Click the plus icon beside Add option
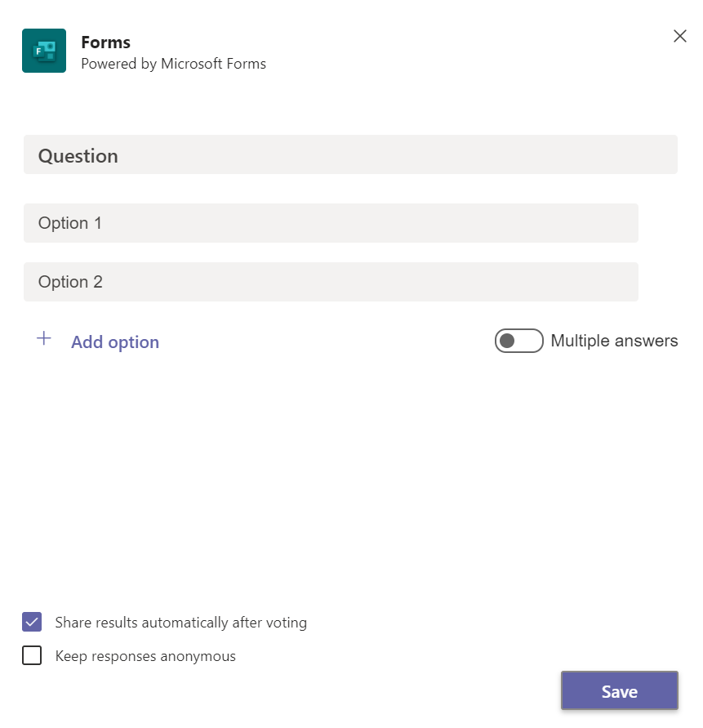703x728 pixels. click(43, 338)
